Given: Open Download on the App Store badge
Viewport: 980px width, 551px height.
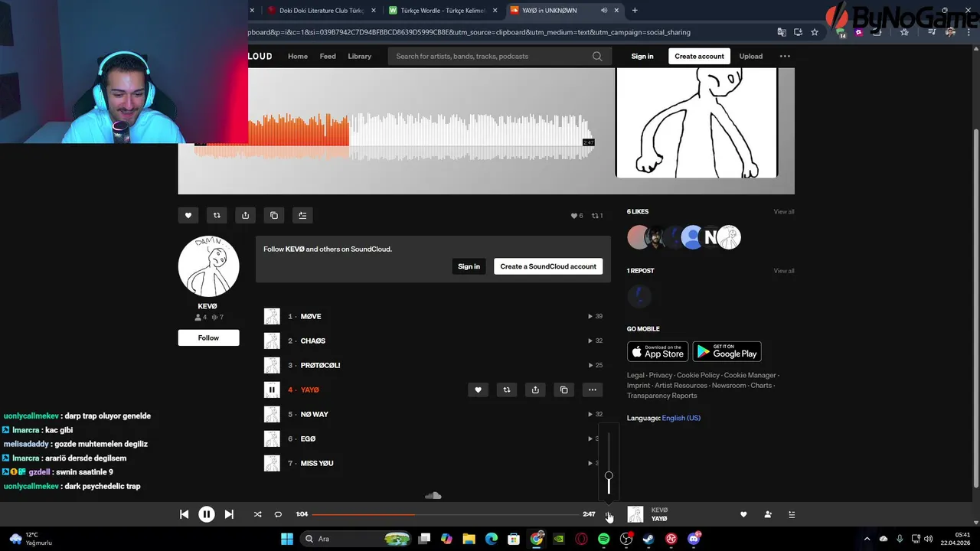Looking at the screenshot, I should coord(658,352).
